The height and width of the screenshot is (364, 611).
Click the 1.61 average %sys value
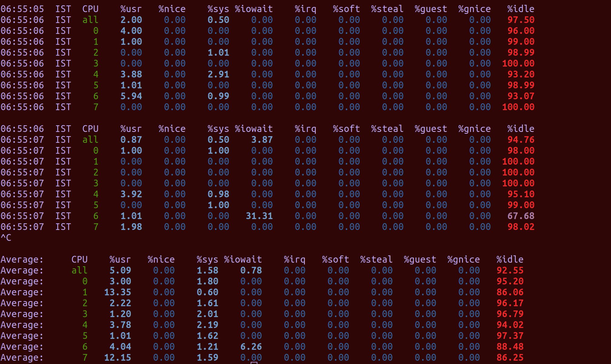click(207, 303)
